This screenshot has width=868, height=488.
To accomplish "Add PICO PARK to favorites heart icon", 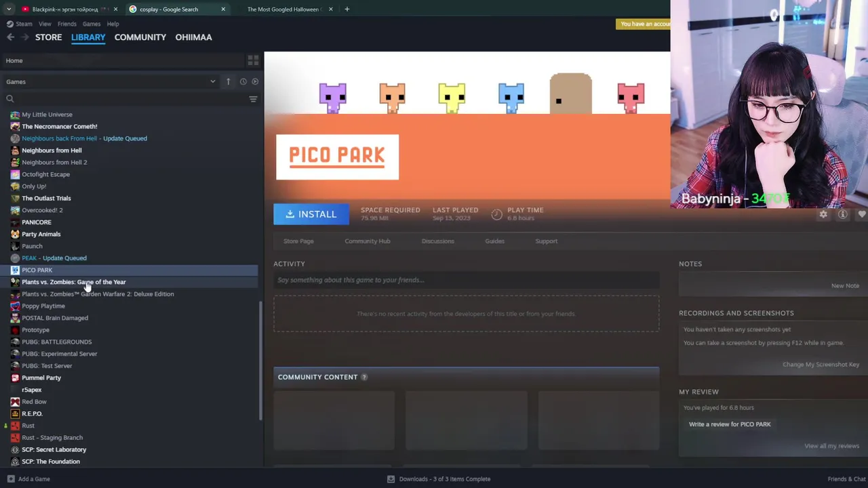I will click(862, 214).
